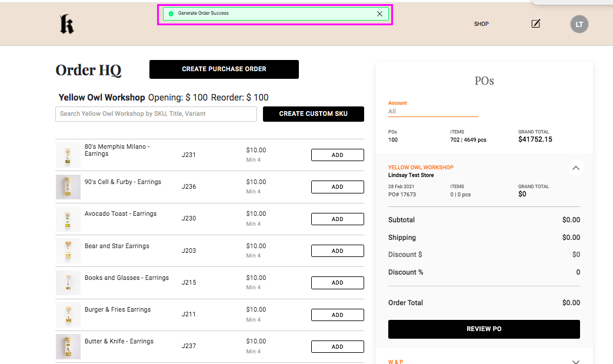Dismiss the Generate Order Success notification

[x=379, y=14]
